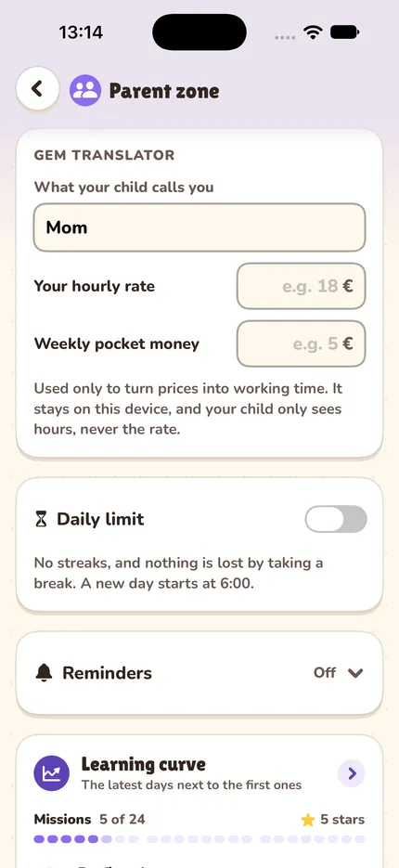Viewport: 399px width, 868px height.
Task: Tap the Missions progress dots bar
Action: [x=199, y=839]
